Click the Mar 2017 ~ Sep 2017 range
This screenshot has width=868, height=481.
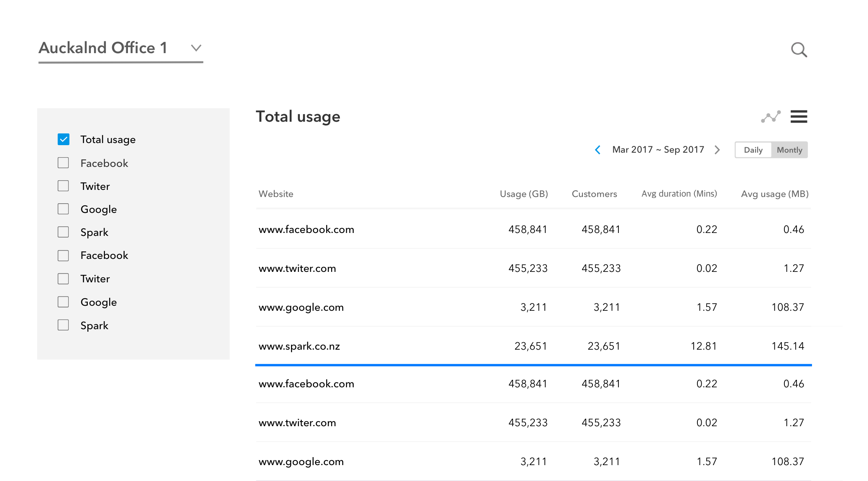pos(658,150)
